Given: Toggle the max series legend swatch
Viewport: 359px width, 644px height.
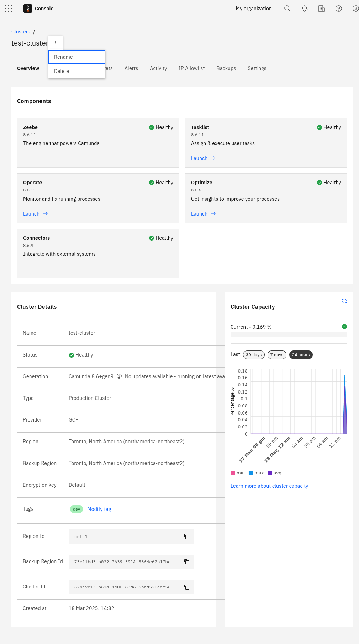Looking at the screenshot, I should point(250,473).
